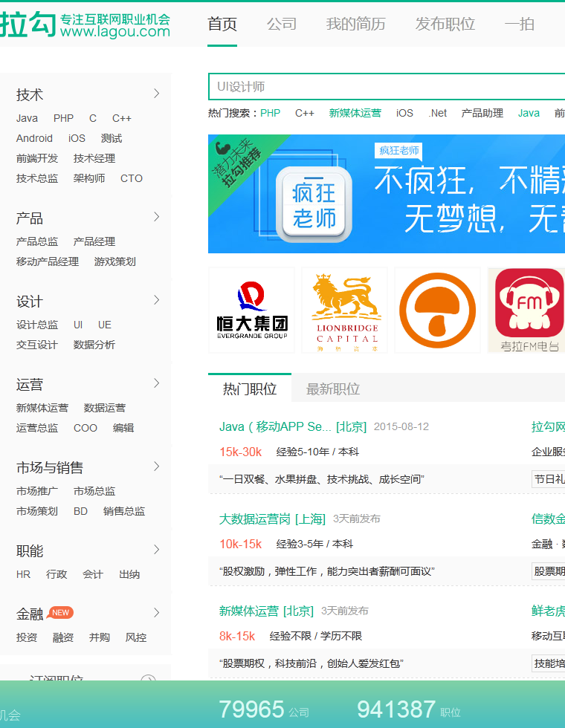Open 一拍 in top navigation
The width and height of the screenshot is (565, 728).
(x=520, y=24)
